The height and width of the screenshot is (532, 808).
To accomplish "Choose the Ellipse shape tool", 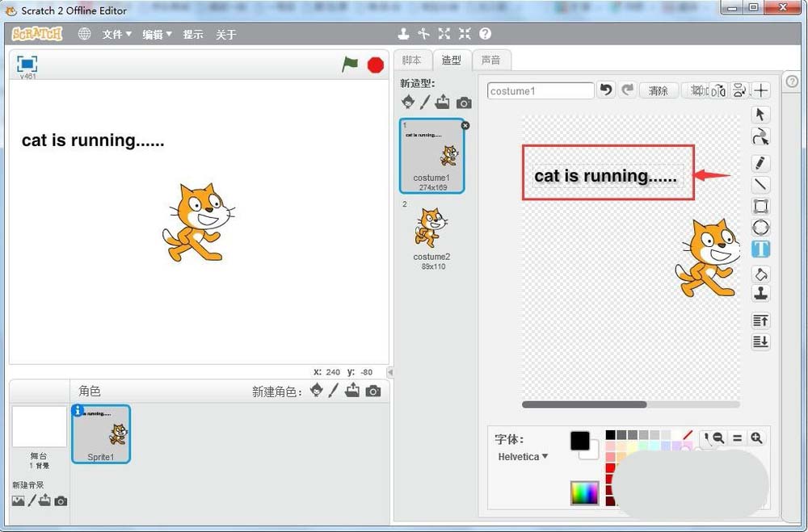I will click(x=760, y=228).
